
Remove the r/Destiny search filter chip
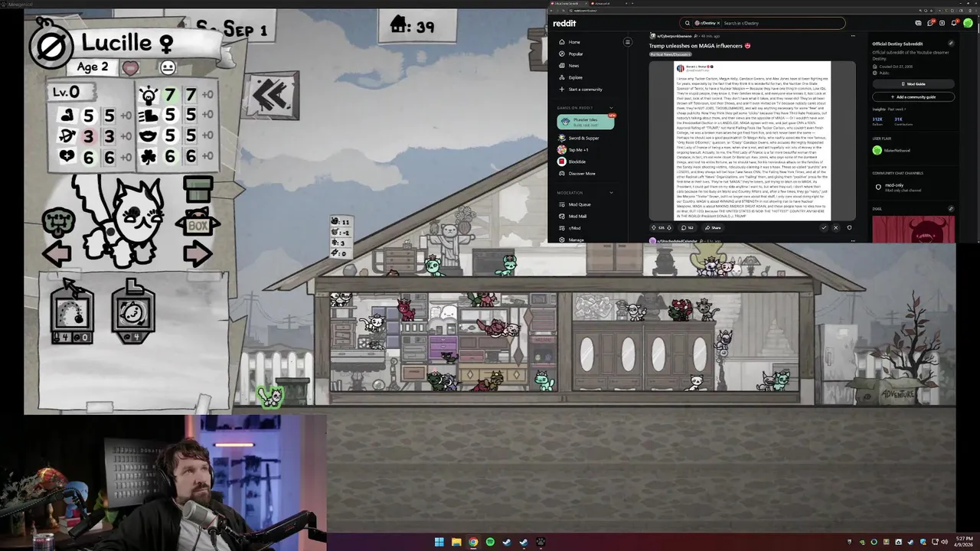[x=718, y=23]
